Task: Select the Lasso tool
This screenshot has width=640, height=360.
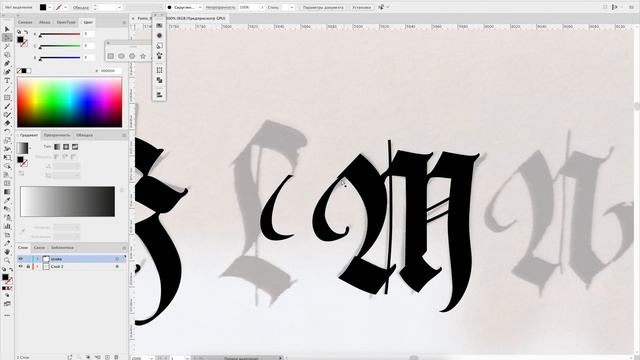Action: 7,55
